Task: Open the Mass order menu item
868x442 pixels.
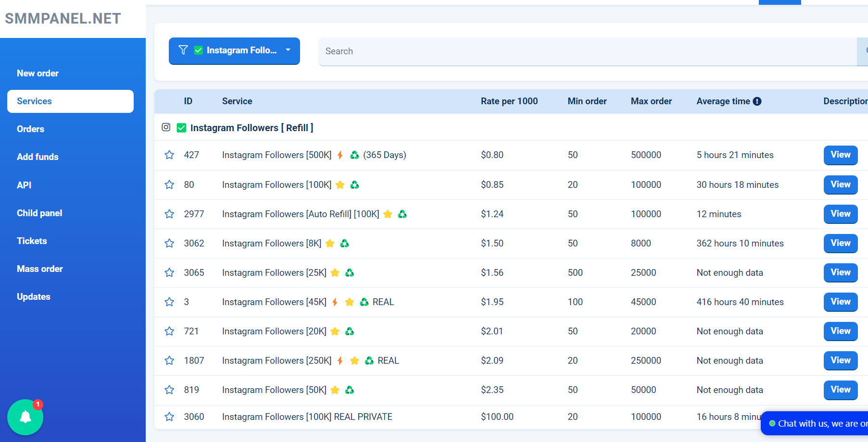Action: 40,269
